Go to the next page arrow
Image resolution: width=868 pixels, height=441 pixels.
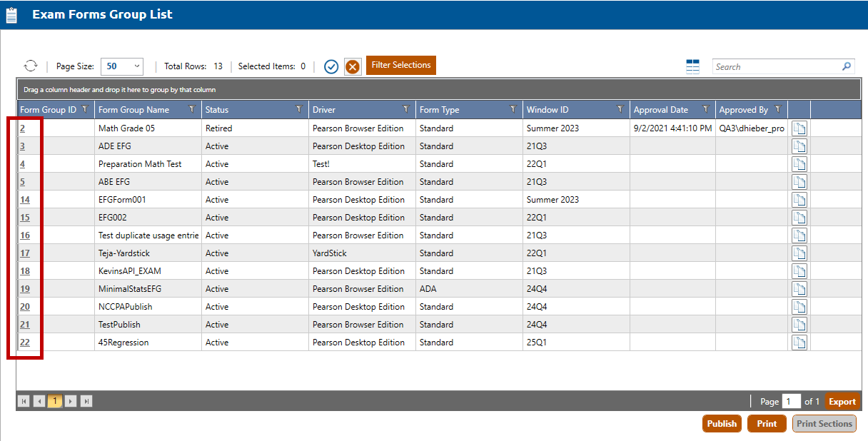(71, 401)
